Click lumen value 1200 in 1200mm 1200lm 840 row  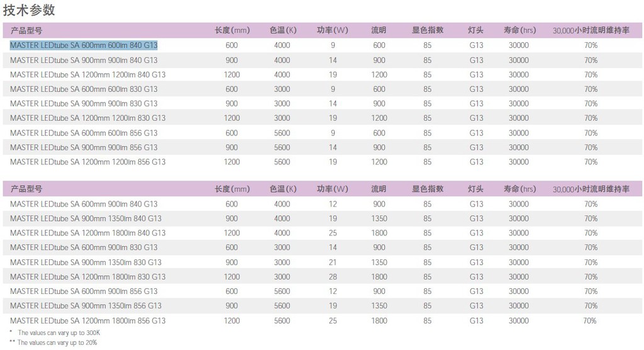click(379, 74)
